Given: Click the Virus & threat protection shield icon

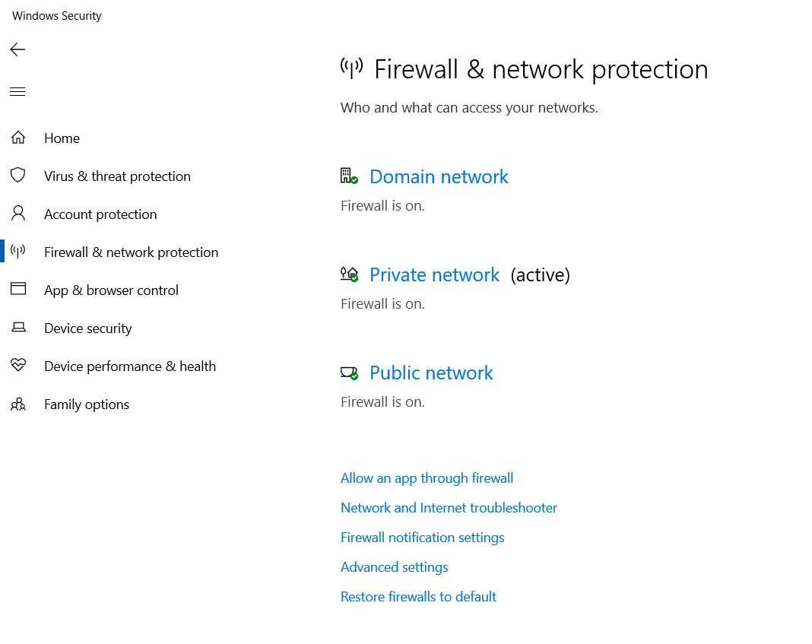Looking at the screenshot, I should coord(18,176).
